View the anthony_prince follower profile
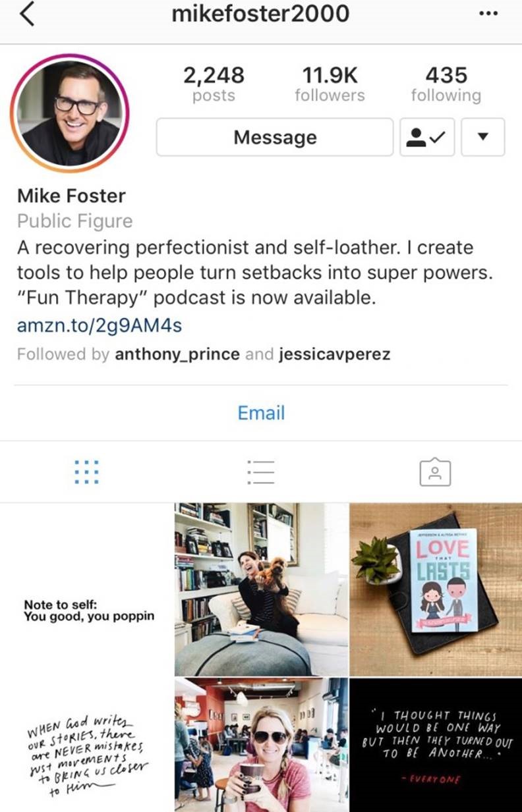The width and height of the screenshot is (522, 812). (177, 354)
